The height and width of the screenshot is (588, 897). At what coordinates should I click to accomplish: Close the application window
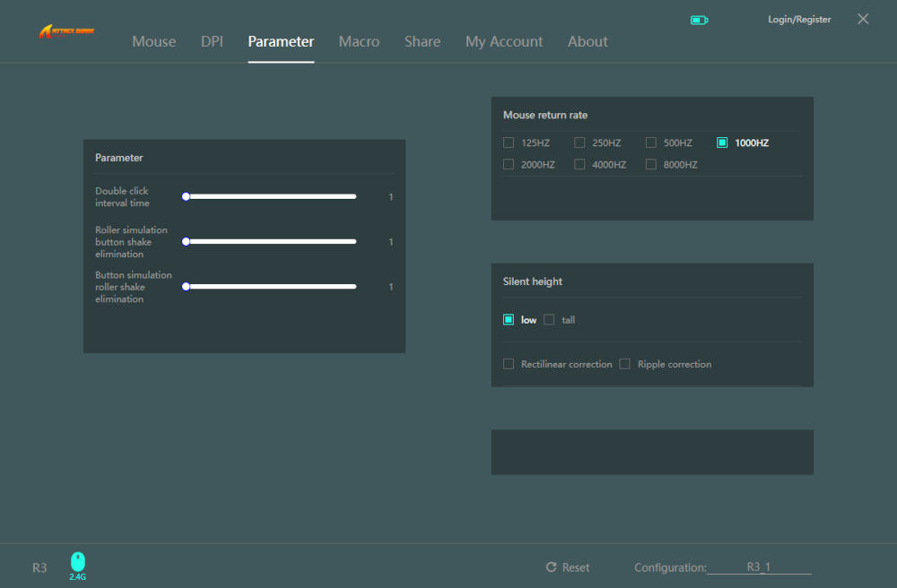click(x=863, y=19)
